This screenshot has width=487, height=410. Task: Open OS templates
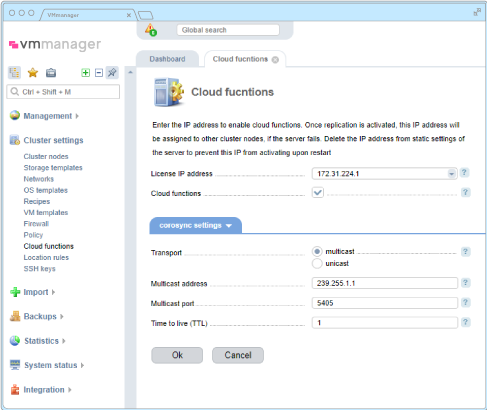[x=46, y=190]
